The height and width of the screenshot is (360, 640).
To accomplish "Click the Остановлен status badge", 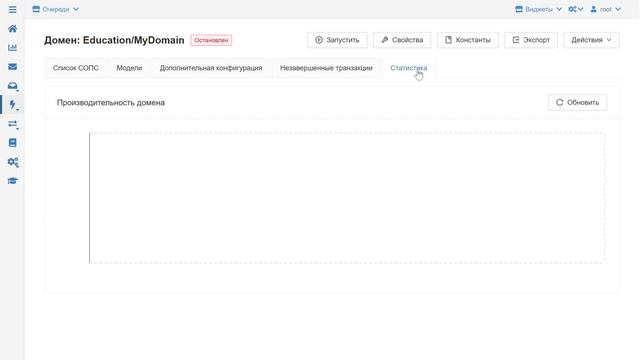I will click(x=211, y=40).
